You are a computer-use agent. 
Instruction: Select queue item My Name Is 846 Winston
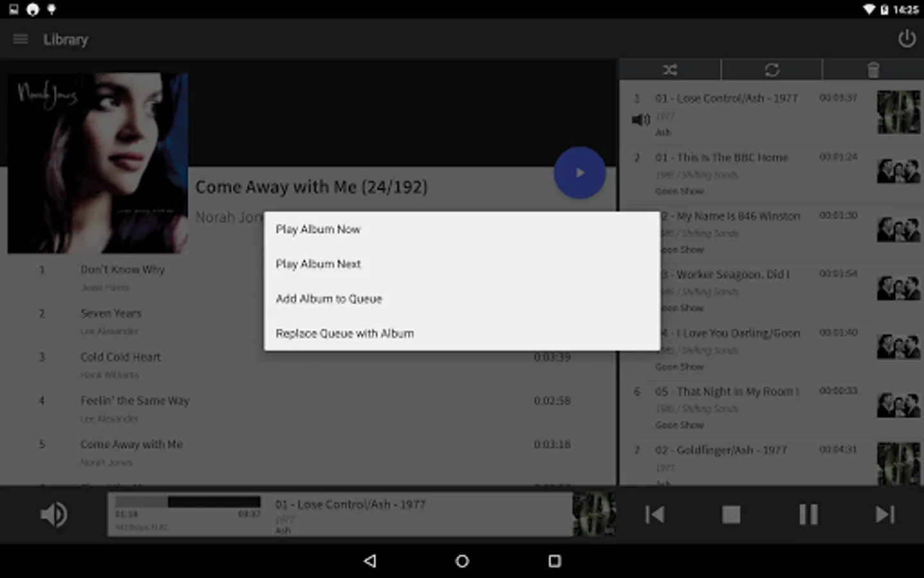[x=771, y=232]
